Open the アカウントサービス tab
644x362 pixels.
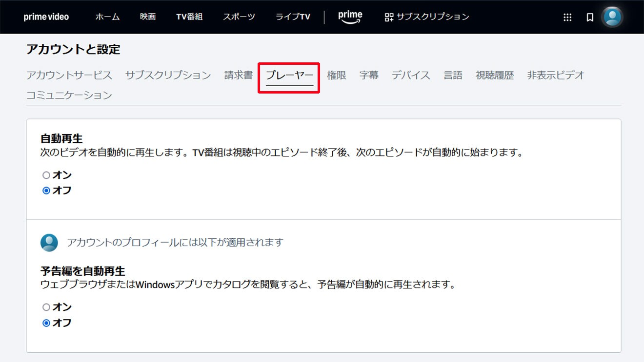click(x=69, y=76)
